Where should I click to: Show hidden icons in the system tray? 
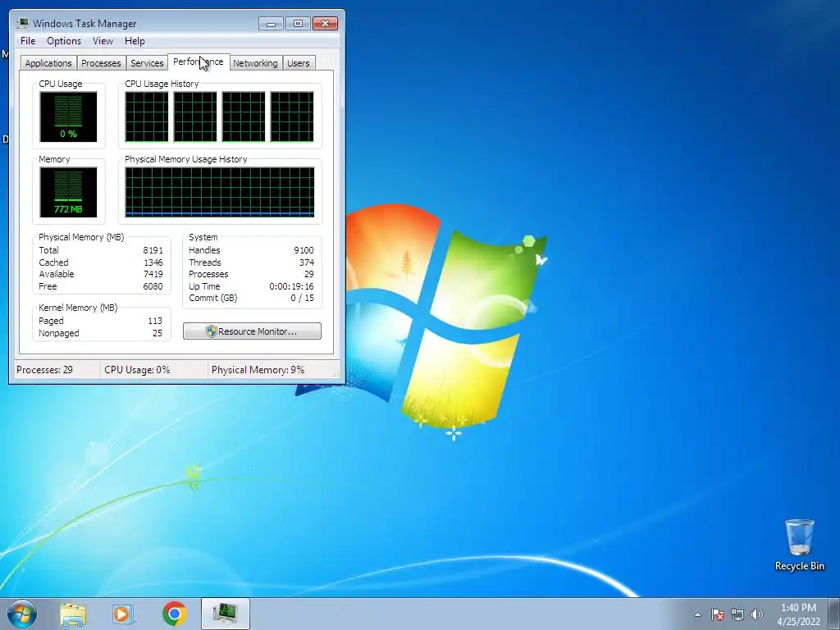(697, 614)
